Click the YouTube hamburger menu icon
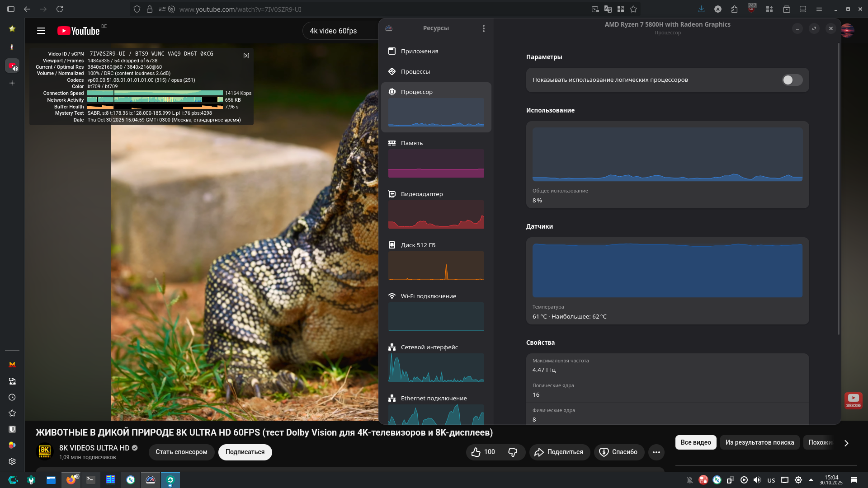Screen dimensions: 868x488 pos(41,31)
